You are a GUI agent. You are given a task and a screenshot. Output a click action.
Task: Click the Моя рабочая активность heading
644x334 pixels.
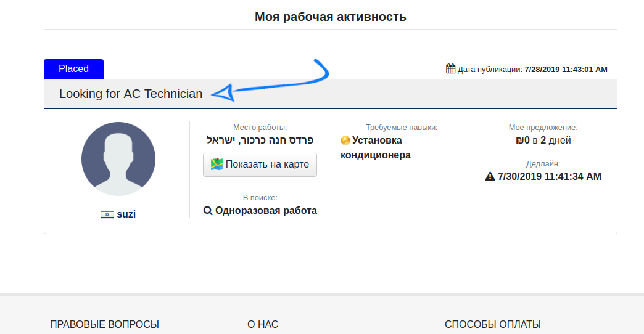point(330,17)
